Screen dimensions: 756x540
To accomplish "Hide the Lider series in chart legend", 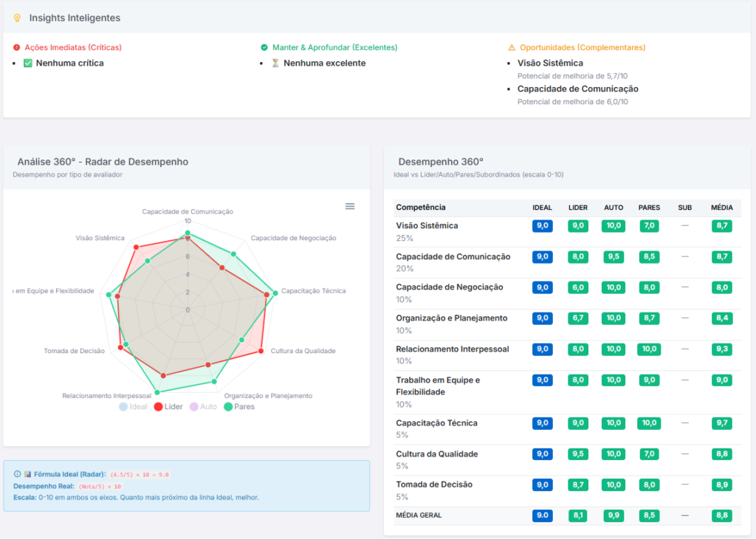I will pyautogui.click(x=168, y=406).
